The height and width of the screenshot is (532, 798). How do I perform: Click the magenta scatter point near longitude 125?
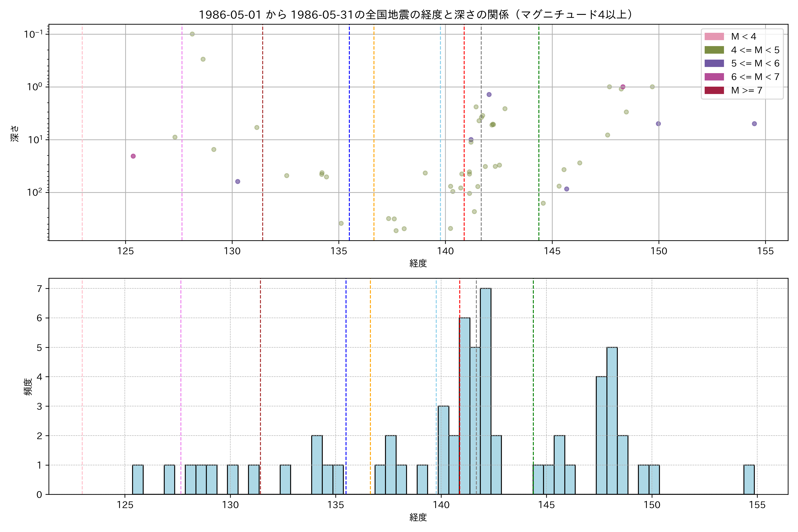(133, 156)
